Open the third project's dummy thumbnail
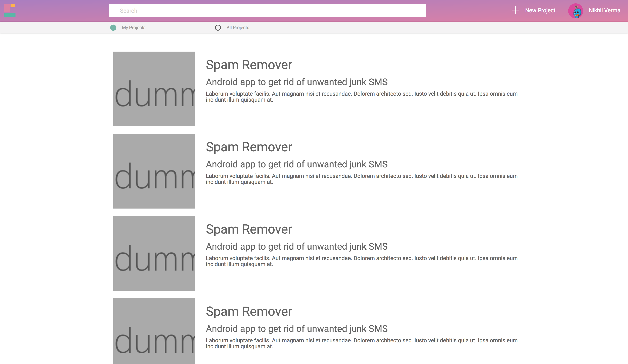This screenshot has width=628, height=364. [x=154, y=253]
